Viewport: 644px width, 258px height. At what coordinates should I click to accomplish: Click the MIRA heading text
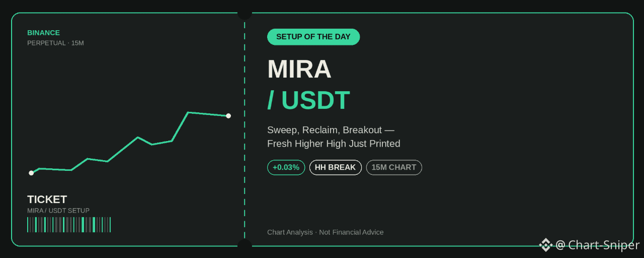[x=299, y=69]
